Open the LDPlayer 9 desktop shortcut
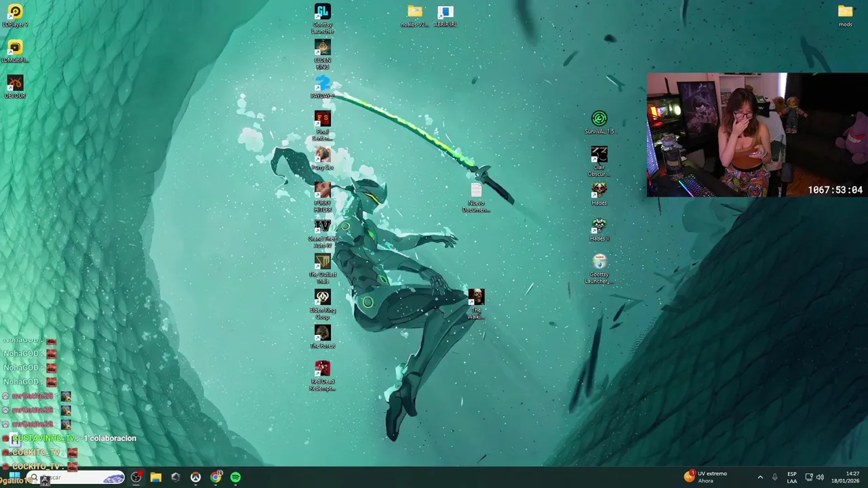This screenshot has width=868, height=488. point(15,16)
